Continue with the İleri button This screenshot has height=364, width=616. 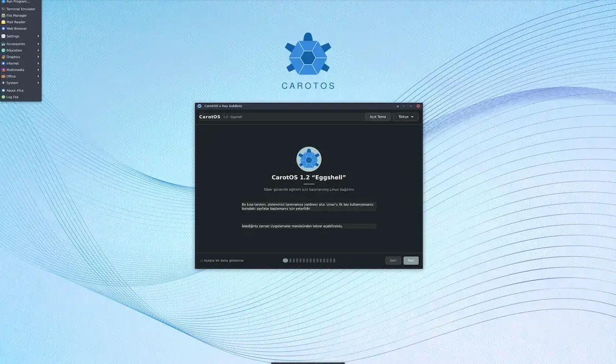pos(411,260)
